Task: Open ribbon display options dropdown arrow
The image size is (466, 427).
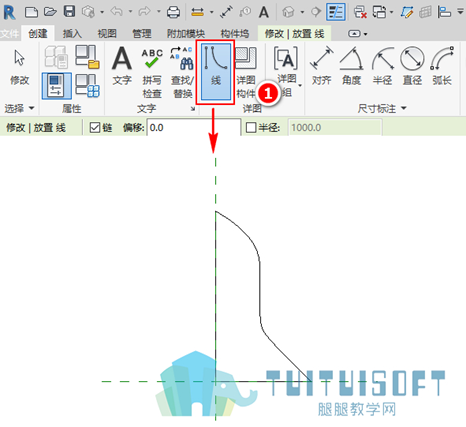Action: (x=366, y=34)
